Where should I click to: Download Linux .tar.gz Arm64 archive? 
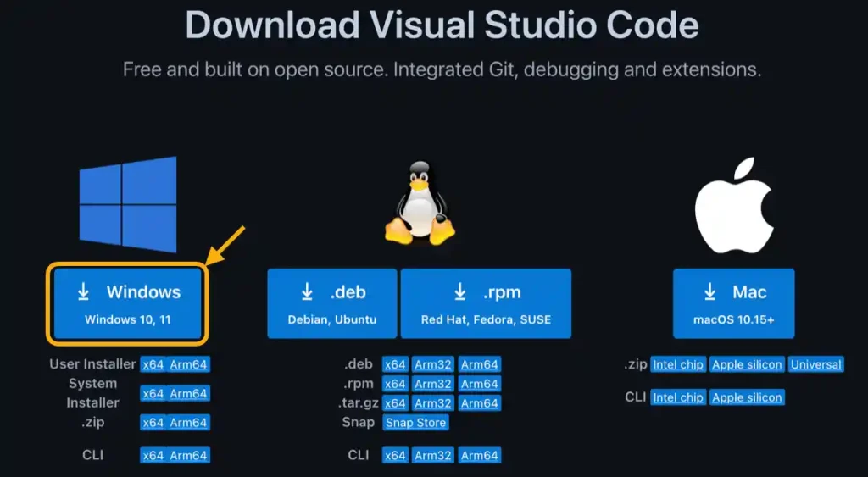(480, 402)
